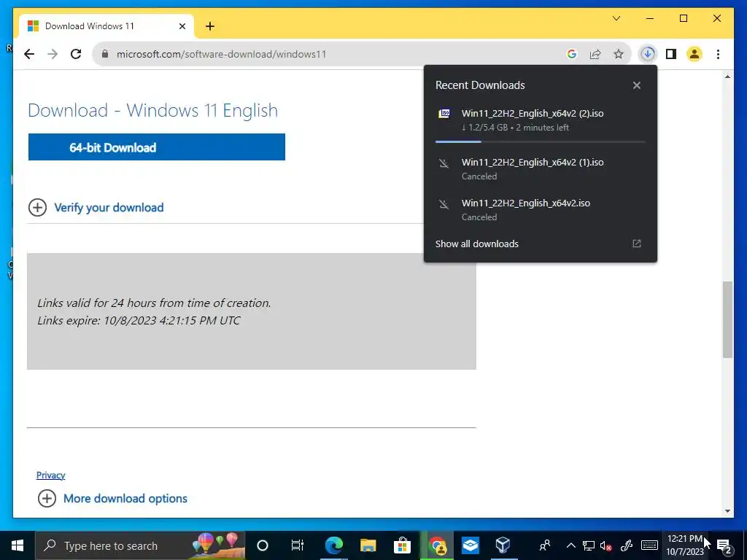Open Cortana circle icon on taskbar
This screenshot has width=747, height=560.
(x=263, y=545)
